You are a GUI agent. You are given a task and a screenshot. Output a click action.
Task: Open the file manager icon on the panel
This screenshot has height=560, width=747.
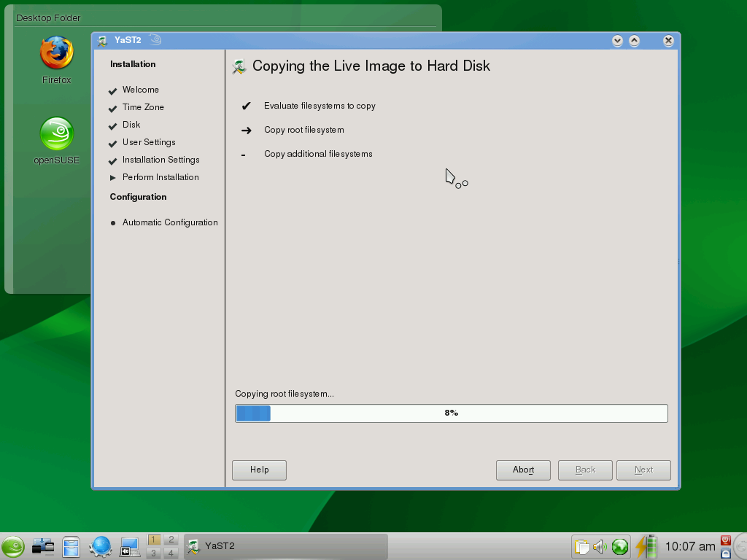(x=70, y=547)
